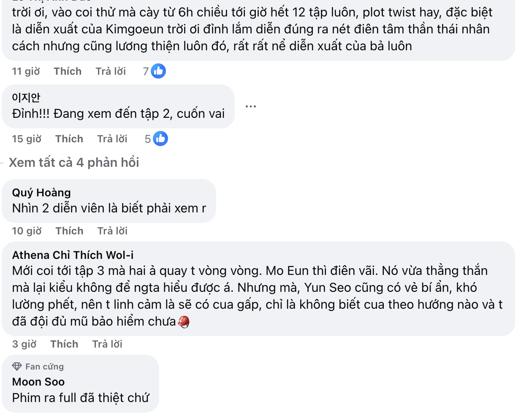Screen dimensions: 532x413
Task: Click 이지안's comment bubble
Action: [118, 106]
